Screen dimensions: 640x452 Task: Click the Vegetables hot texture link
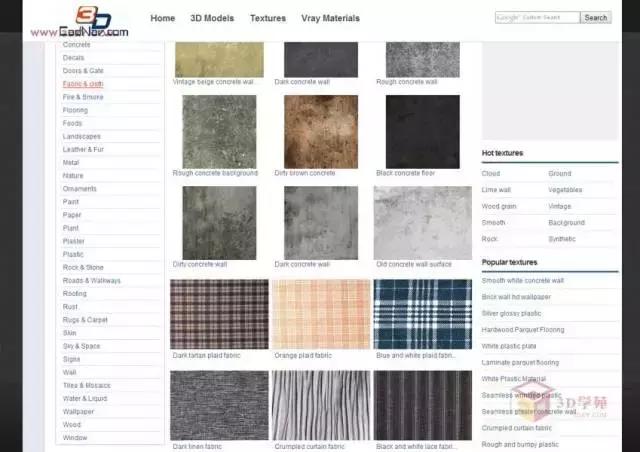click(565, 189)
